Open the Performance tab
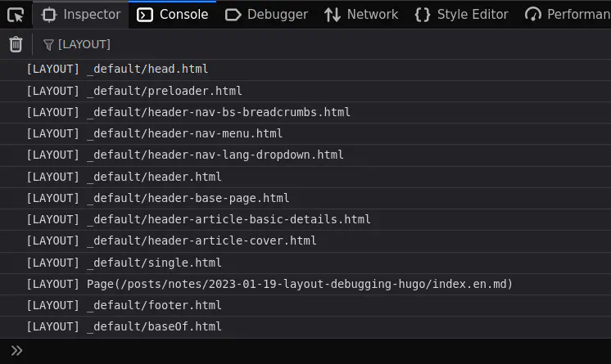 point(568,15)
